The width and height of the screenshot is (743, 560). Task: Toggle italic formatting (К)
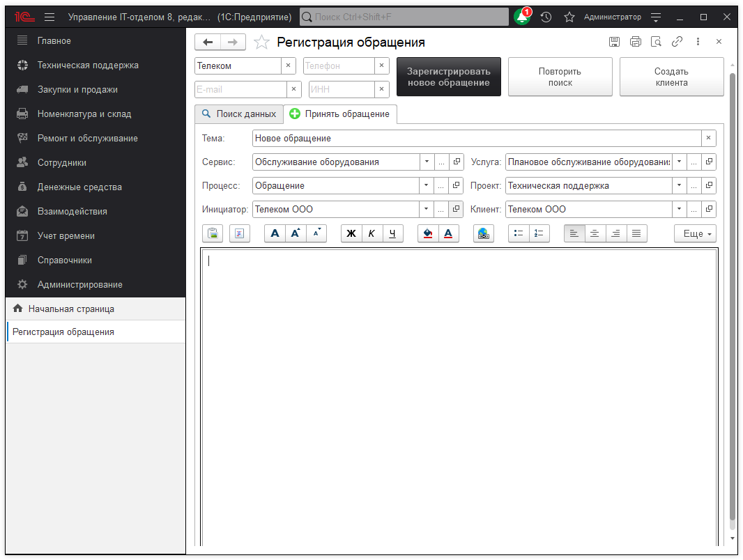point(372,234)
